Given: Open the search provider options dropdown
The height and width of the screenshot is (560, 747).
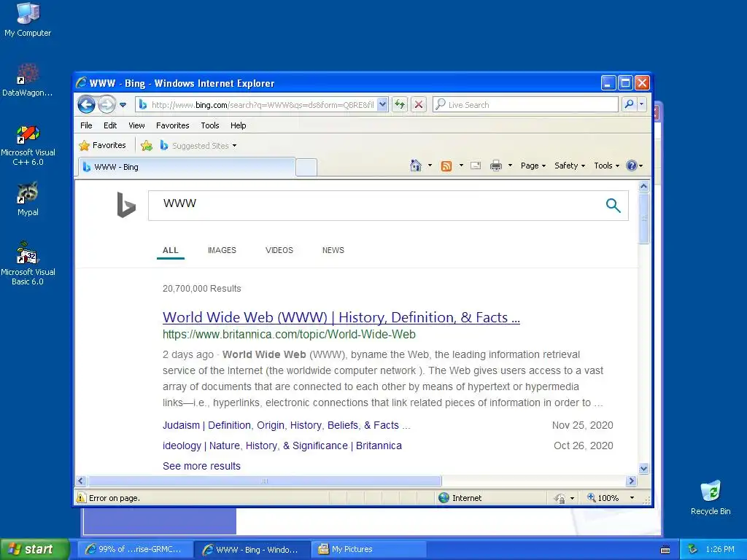Looking at the screenshot, I should [x=642, y=104].
